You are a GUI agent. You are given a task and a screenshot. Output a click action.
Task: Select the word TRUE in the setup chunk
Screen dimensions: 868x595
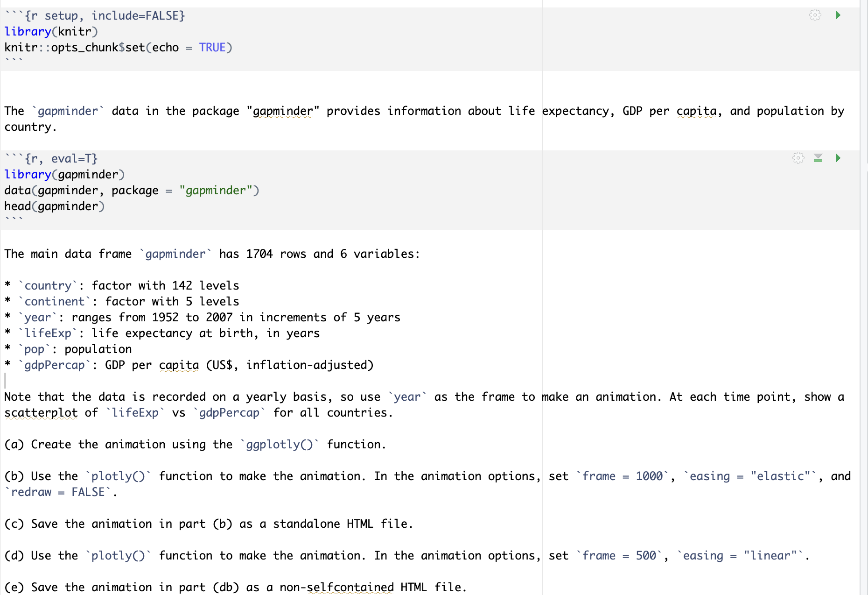pos(213,47)
